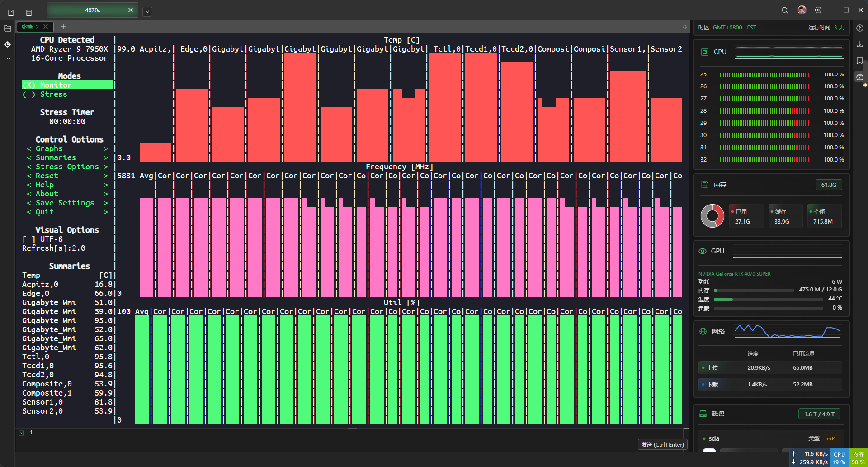Click the 发送 (Ctrl+Enter) send button

(662, 445)
